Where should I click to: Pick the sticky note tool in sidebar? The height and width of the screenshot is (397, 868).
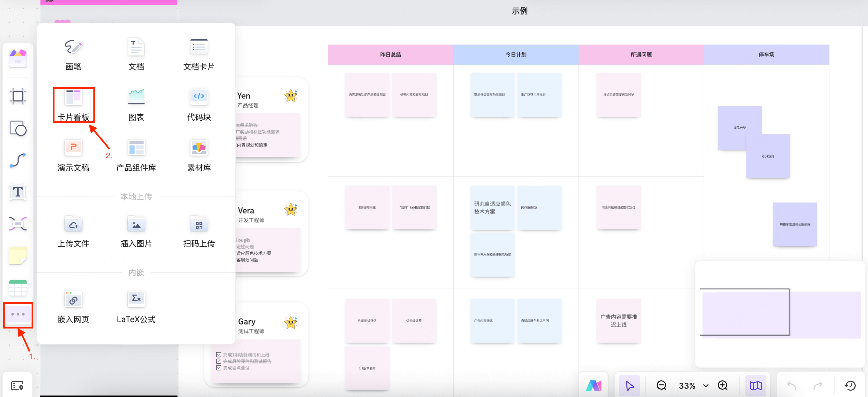pos(18,256)
